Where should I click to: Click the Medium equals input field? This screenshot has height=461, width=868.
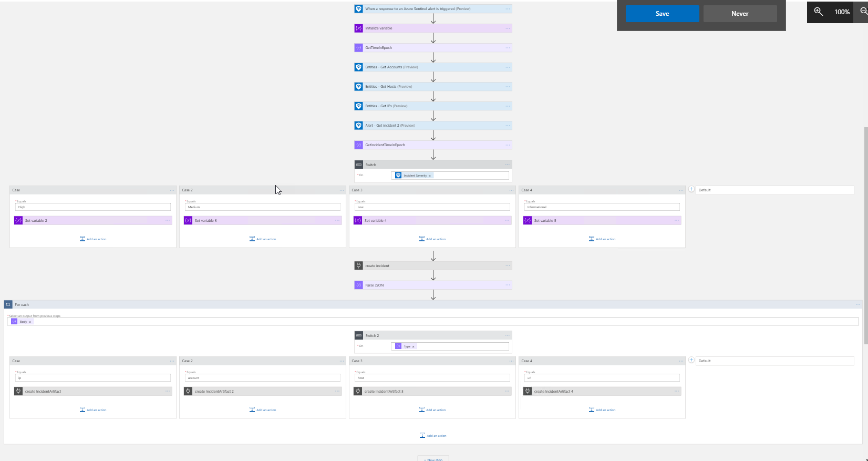pos(263,207)
